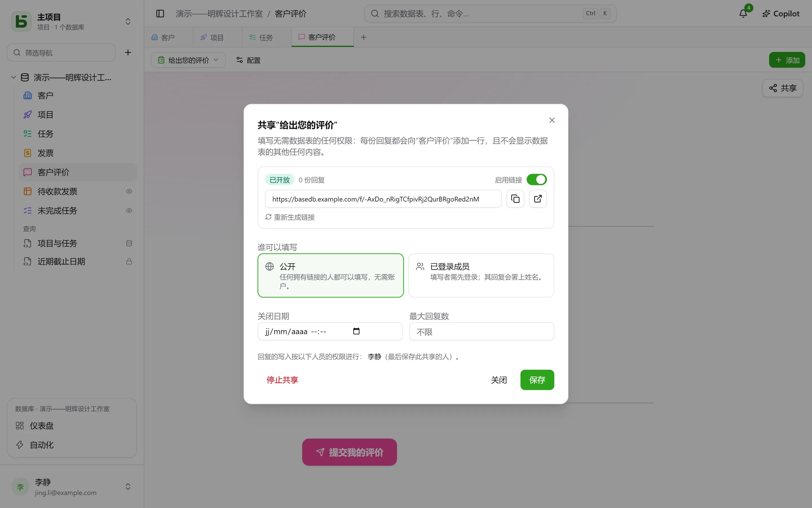Copy the share link with the copy icon

pos(515,199)
